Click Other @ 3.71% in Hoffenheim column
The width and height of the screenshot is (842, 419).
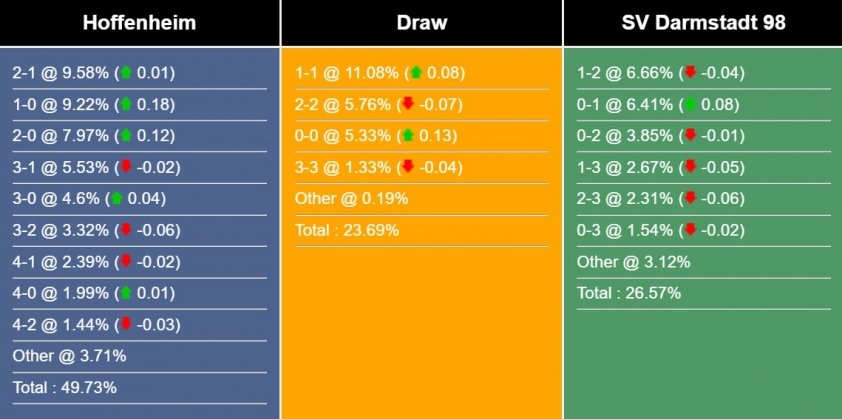[x=69, y=355]
